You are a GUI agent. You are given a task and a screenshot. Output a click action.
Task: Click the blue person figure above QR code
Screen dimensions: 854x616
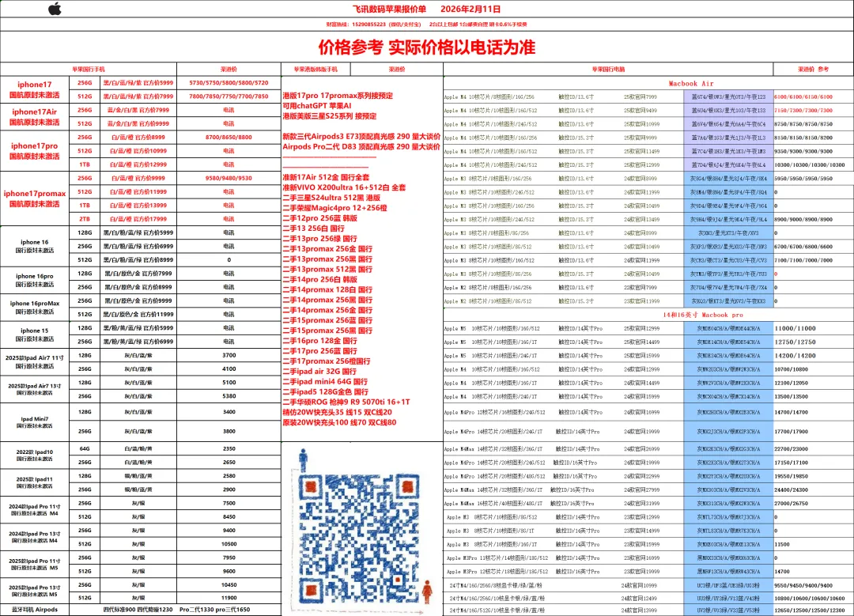pyautogui.click(x=304, y=460)
